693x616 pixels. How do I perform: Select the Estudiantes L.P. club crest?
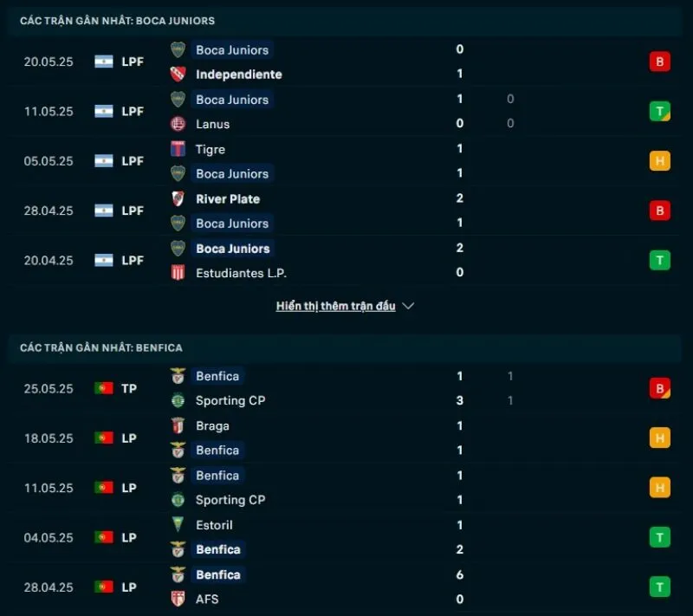point(177,273)
